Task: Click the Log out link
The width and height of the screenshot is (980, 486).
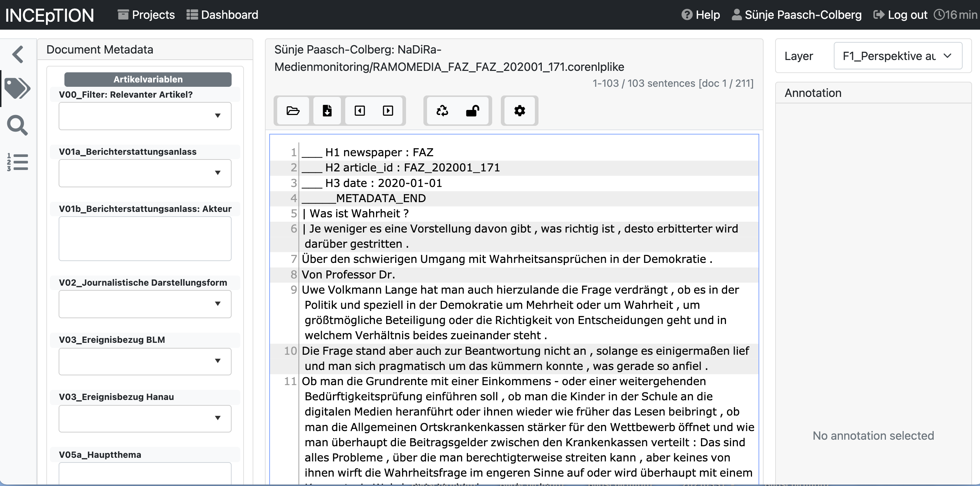Action: (900, 15)
